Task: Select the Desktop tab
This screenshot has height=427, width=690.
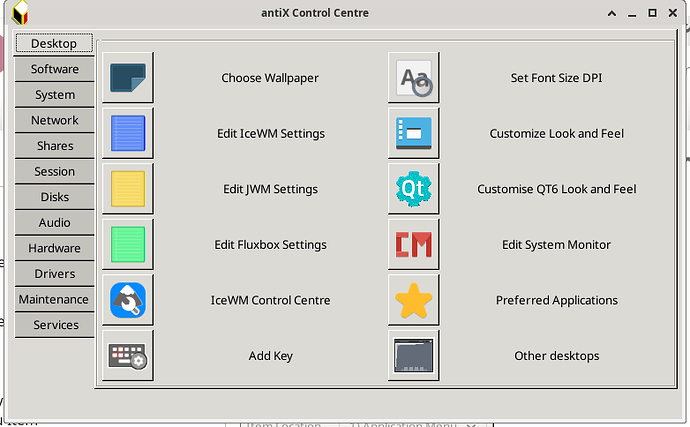Action: pyautogui.click(x=54, y=43)
